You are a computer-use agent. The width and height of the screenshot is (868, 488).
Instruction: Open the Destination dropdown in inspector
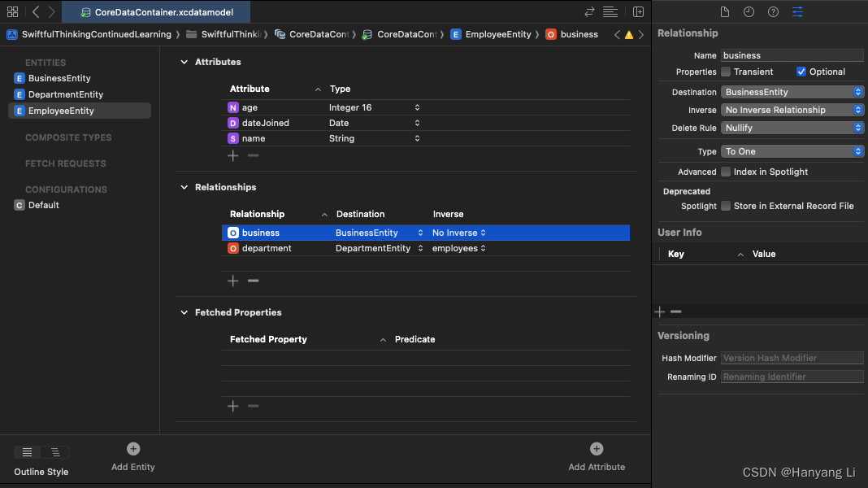[x=792, y=92]
